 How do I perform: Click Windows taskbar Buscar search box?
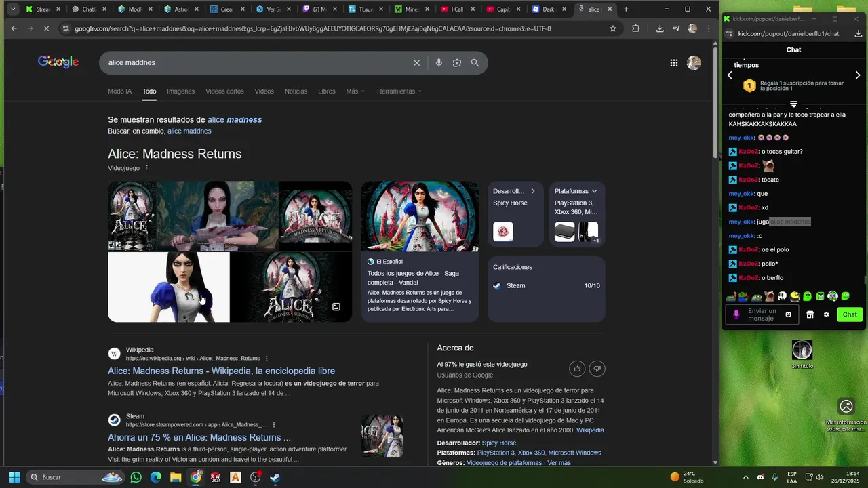[x=75, y=477]
